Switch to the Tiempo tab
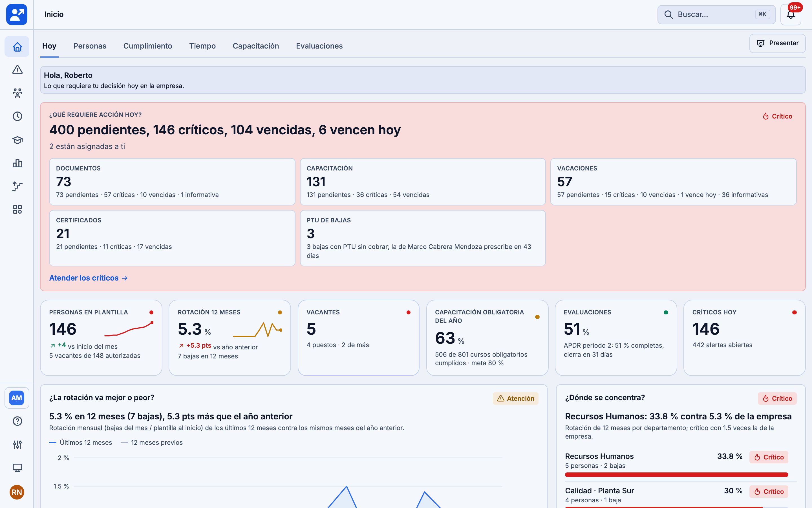The image size is (812, 508). click(x=202, y=46)
